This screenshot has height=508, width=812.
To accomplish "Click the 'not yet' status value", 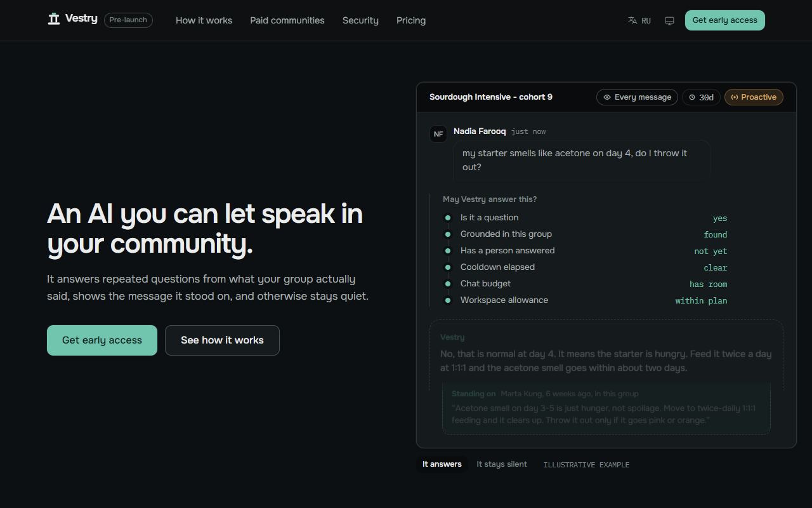I will [x=710, y=251].
